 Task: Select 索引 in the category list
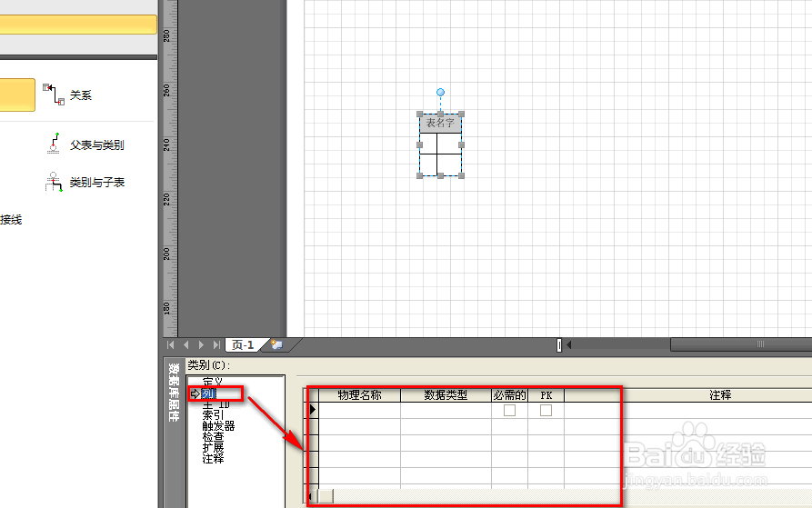[213, 415]
